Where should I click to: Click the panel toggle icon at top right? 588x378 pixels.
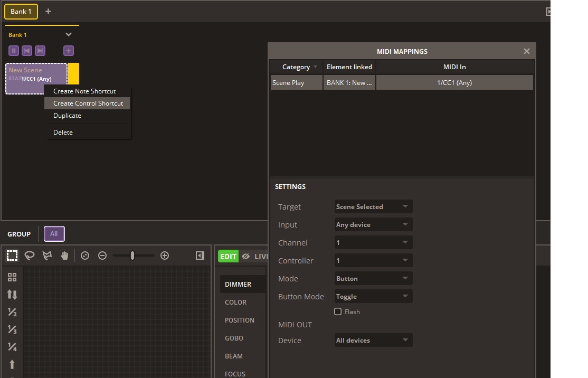pos(548,12)
